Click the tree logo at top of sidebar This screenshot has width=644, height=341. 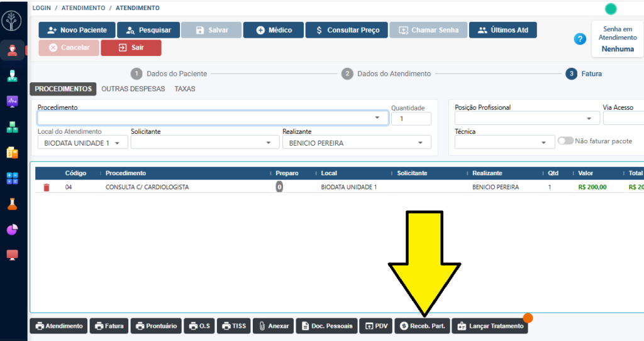click(x=12, y=21)
